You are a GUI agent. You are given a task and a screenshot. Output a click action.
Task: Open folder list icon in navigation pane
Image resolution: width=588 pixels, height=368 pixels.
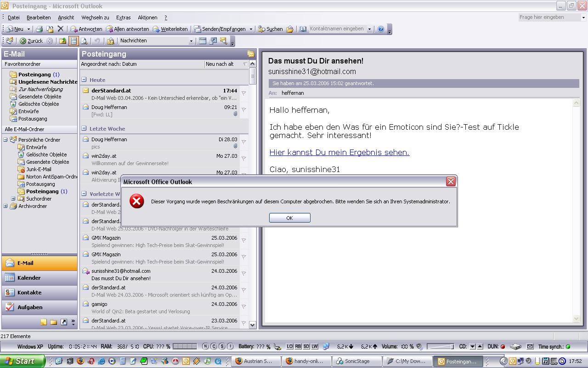click(53, 322)
